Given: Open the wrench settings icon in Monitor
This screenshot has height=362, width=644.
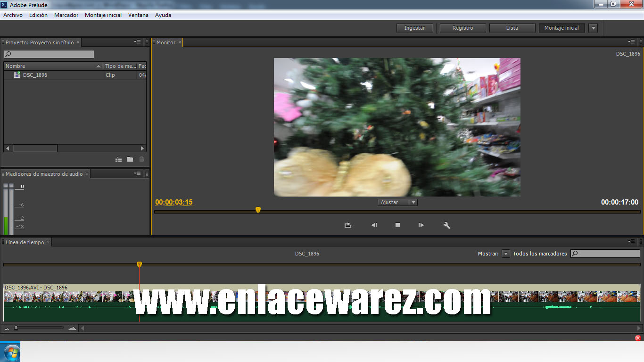Looking at the screenshot, I should tap(447, 225).
